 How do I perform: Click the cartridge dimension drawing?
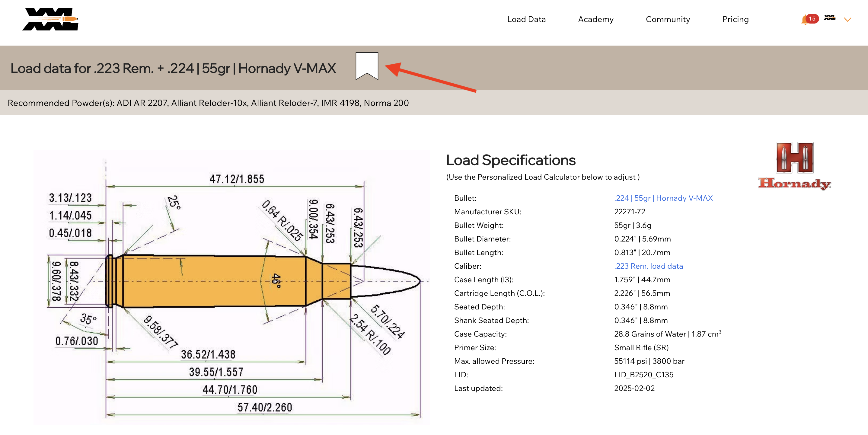pos(232,286)
